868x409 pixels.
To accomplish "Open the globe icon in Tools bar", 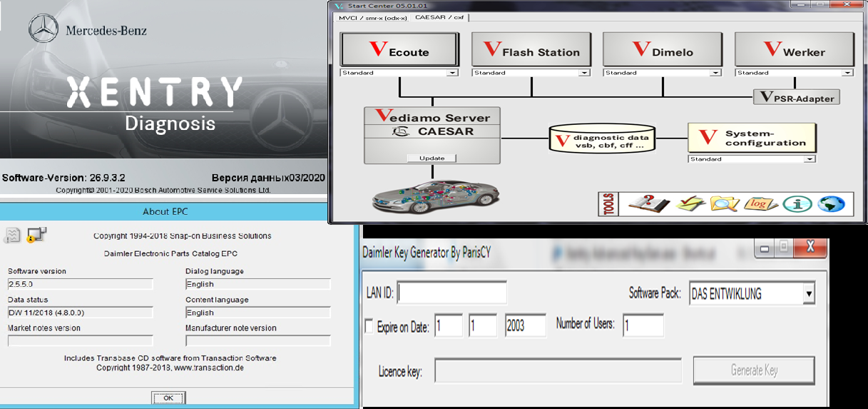I will [831, 203].
